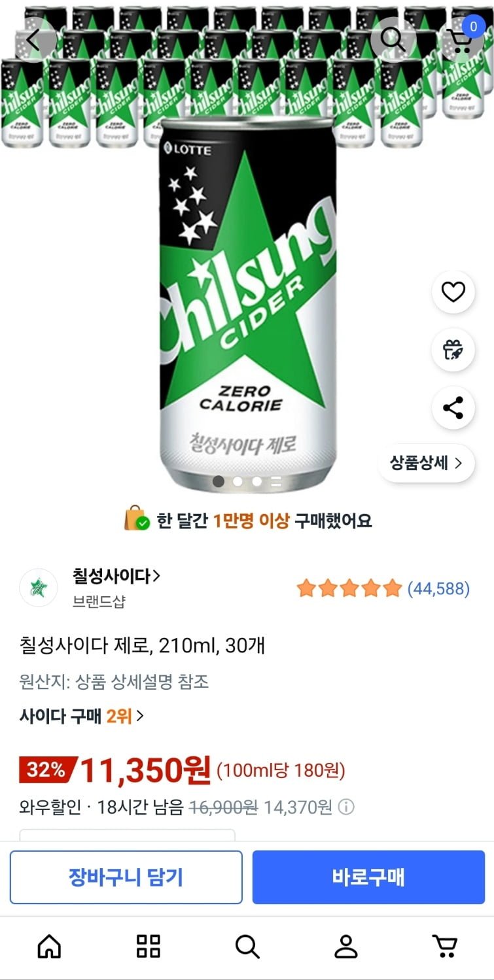Open my profile in bottom navigation

(x=345, y=946)
